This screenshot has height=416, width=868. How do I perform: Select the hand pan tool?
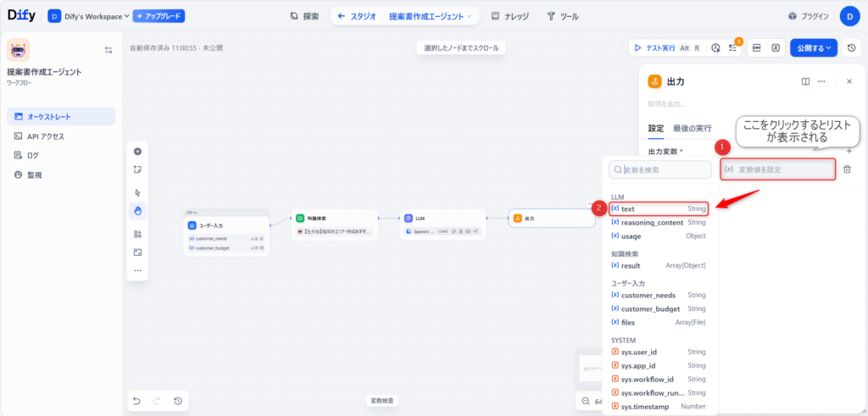(x=137, y=210)
